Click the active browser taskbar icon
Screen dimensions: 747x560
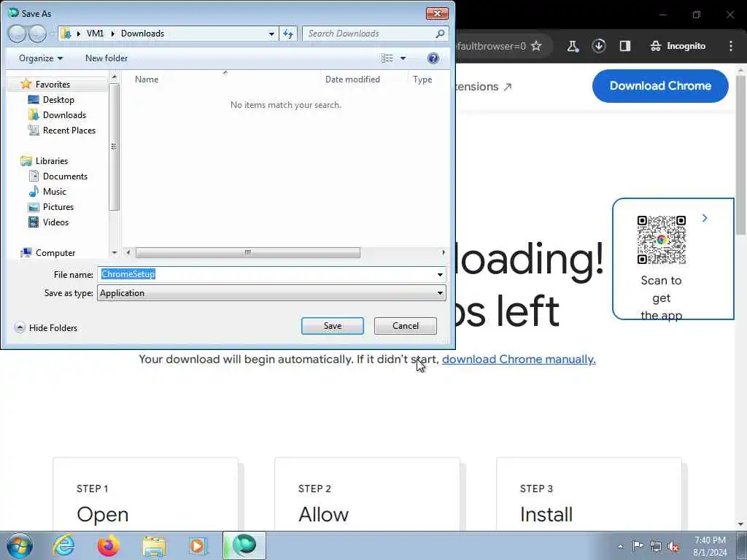click(x=244, y=545)
